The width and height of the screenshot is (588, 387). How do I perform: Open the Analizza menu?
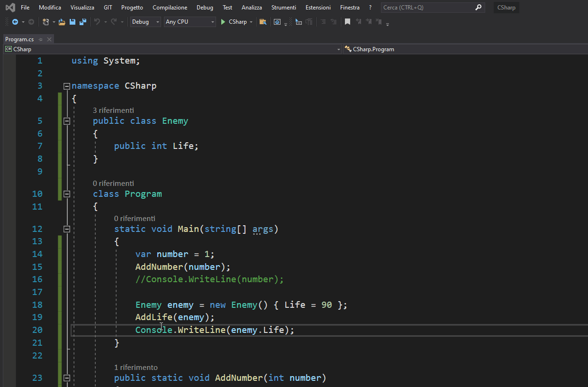click(x=252, y=8)
